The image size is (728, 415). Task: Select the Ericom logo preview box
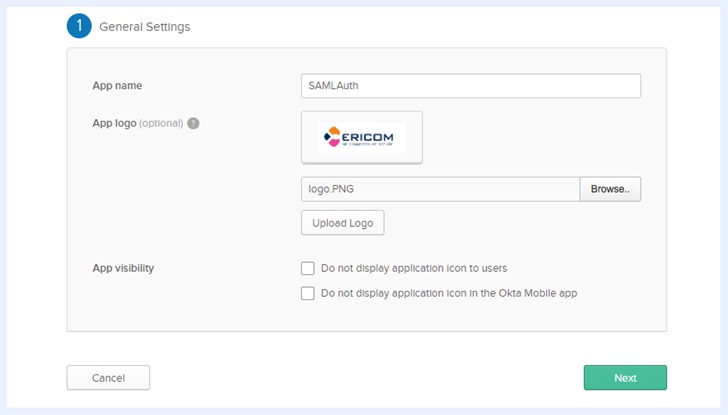(x=362, y=137)
